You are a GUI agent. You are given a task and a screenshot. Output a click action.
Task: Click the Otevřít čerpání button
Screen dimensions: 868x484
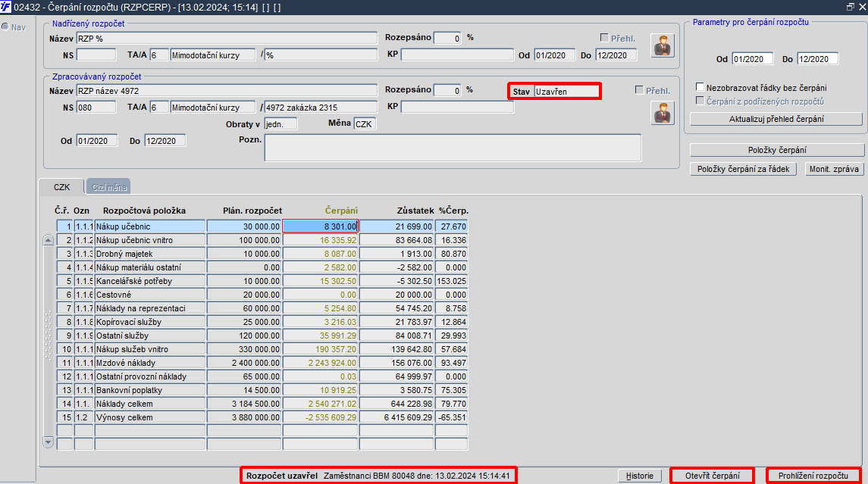click(x=712, y=476)
